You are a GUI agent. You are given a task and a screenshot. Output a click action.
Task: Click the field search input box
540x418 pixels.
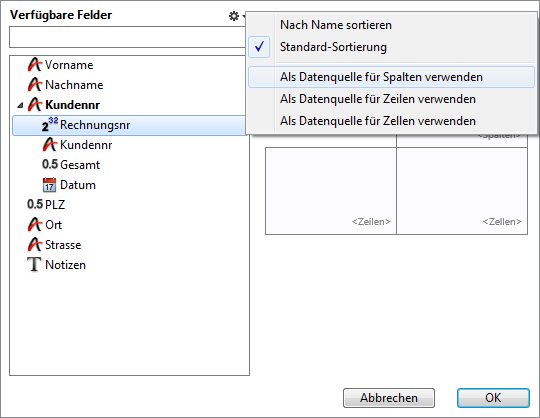click(x=127, y=37)
